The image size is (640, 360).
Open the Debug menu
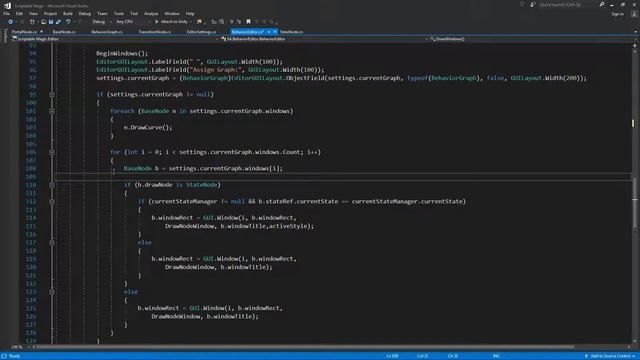(85, 13)
